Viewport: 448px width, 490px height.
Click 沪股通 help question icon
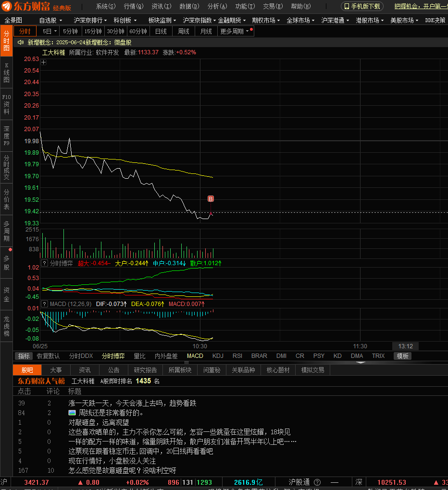(317, 482)
